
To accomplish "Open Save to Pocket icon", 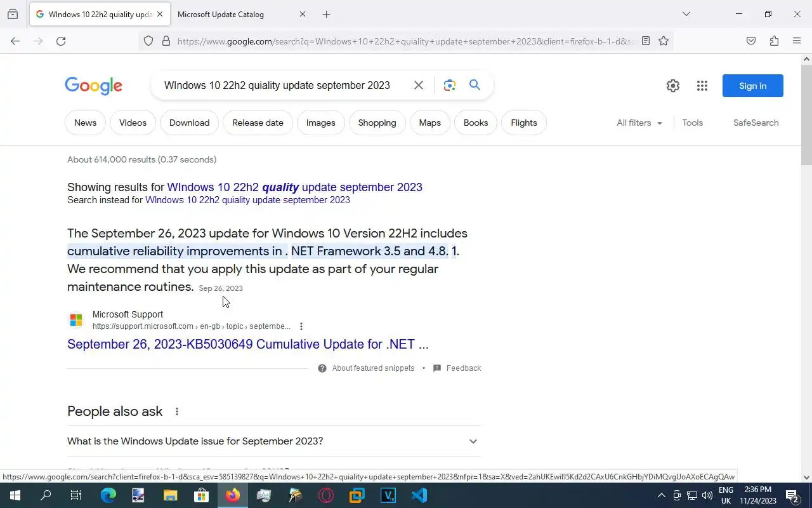I will 751,41.
